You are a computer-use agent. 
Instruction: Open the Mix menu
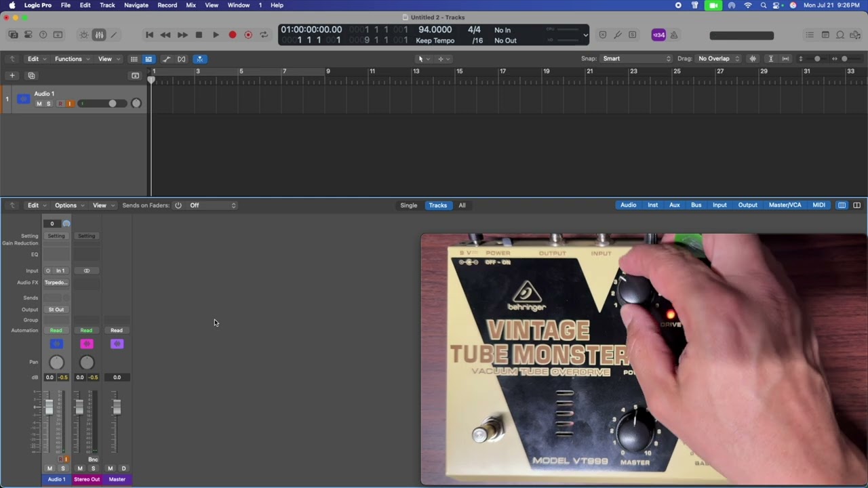click(191, 5)
